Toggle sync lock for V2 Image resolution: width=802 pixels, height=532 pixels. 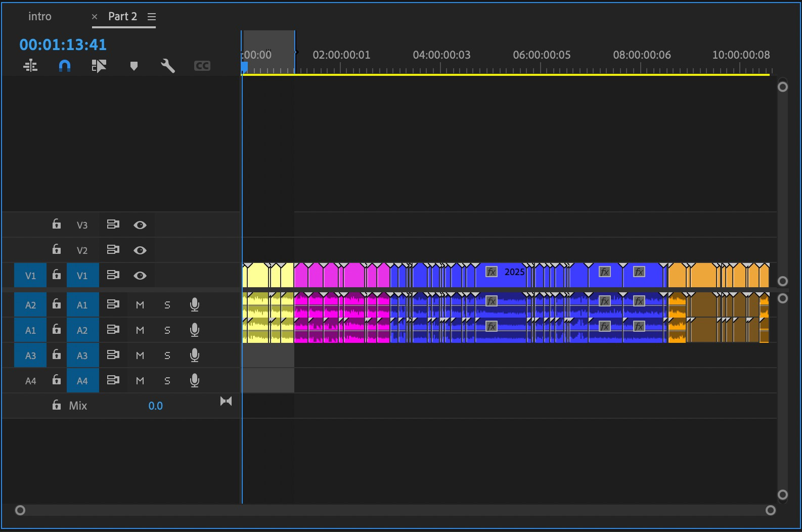[x=113, y=250]
